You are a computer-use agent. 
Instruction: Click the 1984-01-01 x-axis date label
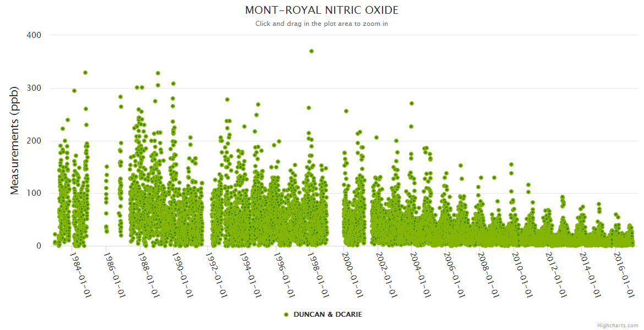81,274
